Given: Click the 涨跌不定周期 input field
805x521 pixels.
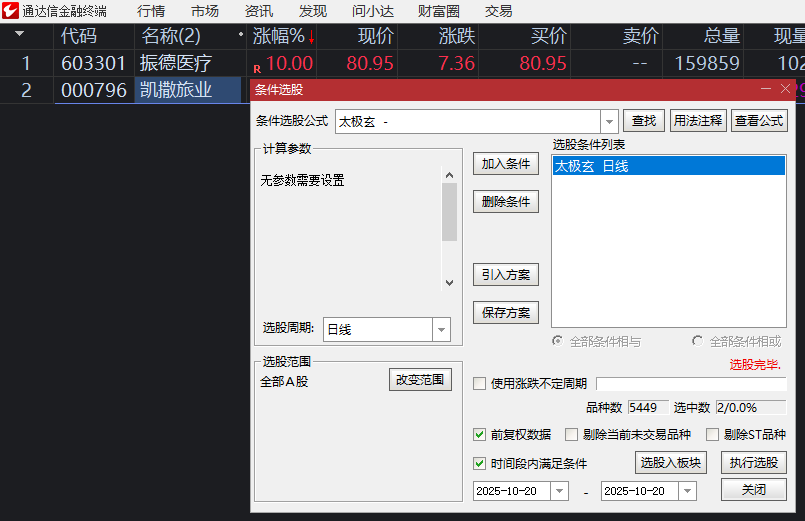Looking at the screenshot, I should click(691, 383).
